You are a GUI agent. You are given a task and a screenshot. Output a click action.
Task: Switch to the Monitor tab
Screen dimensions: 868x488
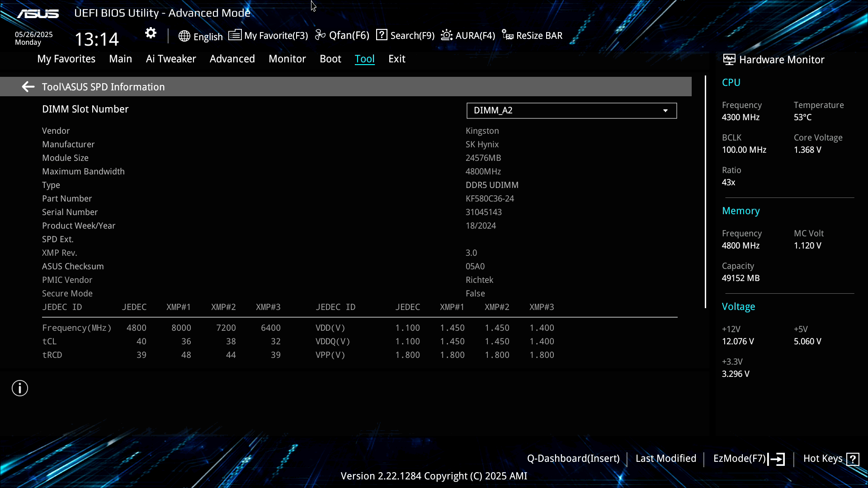coord(287,59)
